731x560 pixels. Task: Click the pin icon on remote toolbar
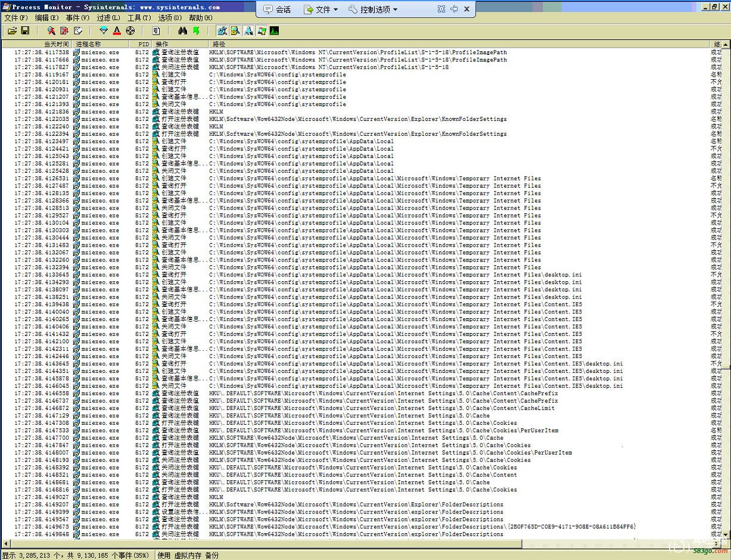454,9
